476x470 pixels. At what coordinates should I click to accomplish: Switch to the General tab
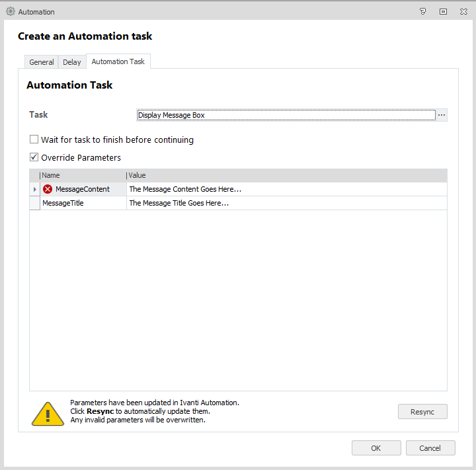(x=42, y=62)
